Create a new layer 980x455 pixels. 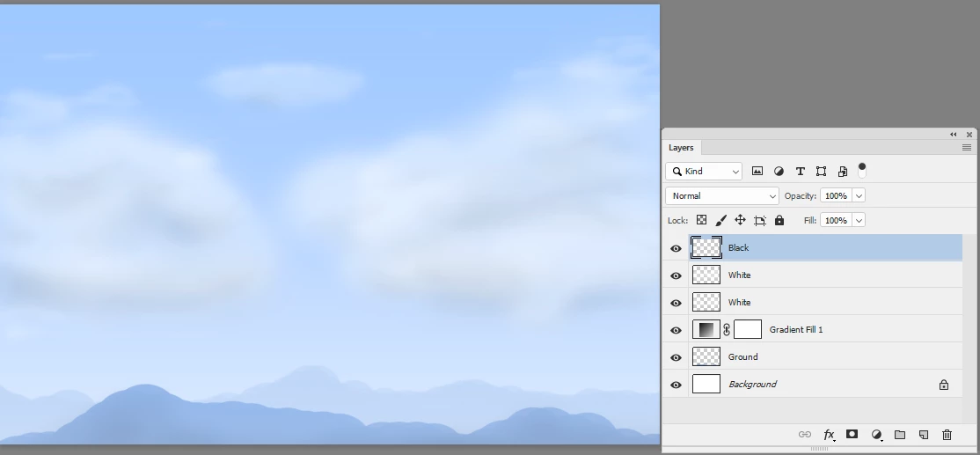pyautogui.click(x=923, y=435)
